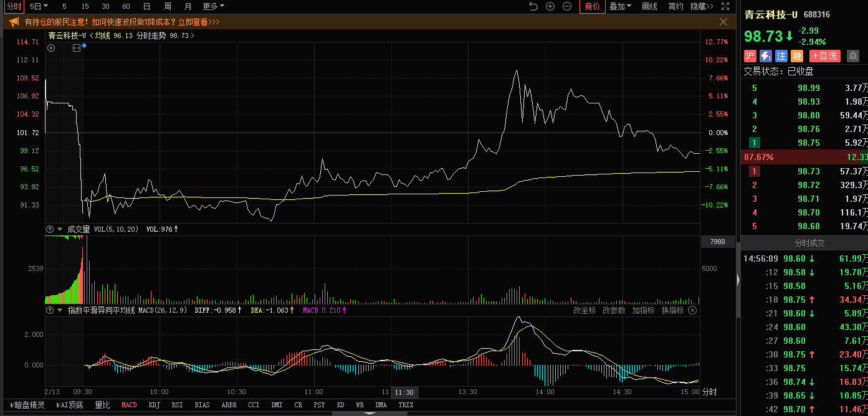Open the 叠加 overlay dropdown
The height and width of the screenshot is (416, 868).
coord(620,6)
